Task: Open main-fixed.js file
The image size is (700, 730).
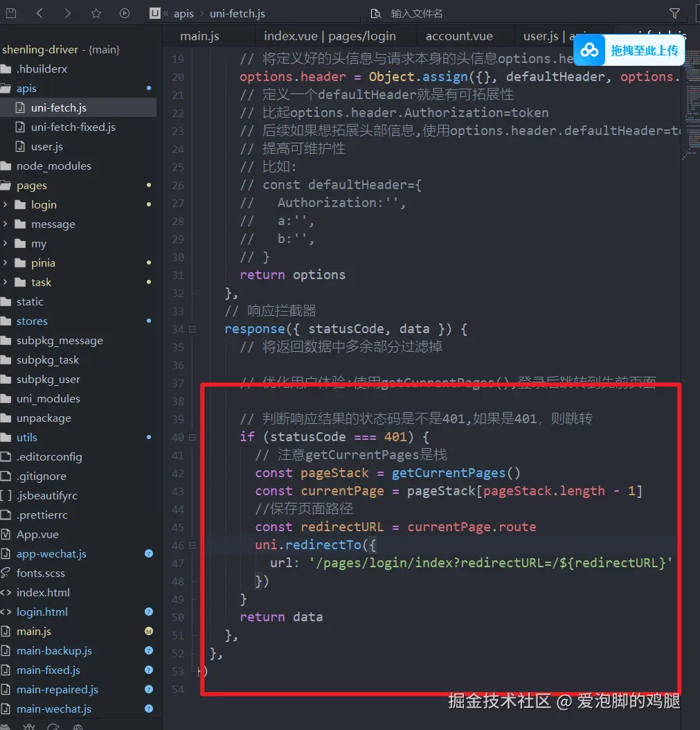Action: [x=48, y=670]
